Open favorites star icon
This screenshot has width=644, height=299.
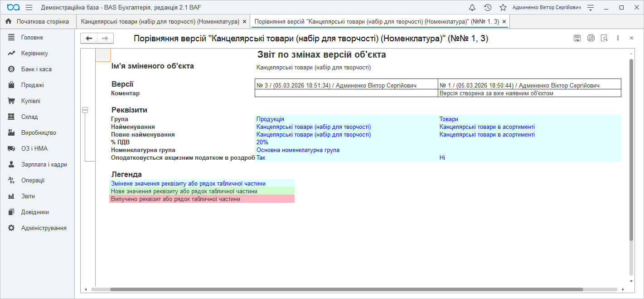pyautogui.click(x=503, y=8)
